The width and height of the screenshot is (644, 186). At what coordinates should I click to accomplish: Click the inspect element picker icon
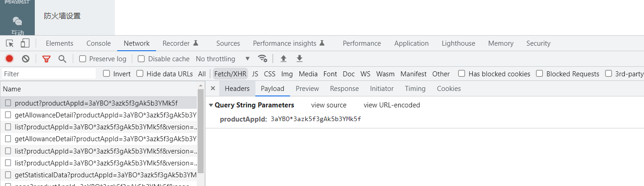[10, 43]
